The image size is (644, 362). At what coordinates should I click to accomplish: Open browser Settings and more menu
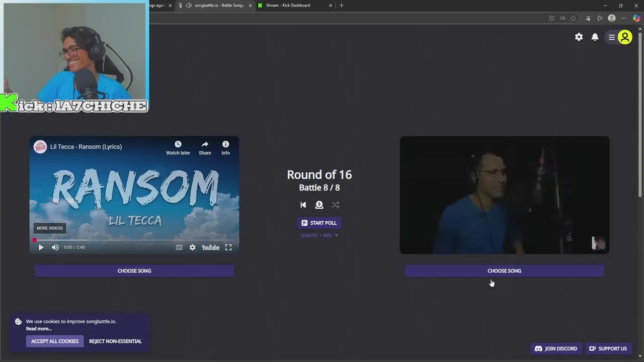pyautogui.click(x=624, y=18)
